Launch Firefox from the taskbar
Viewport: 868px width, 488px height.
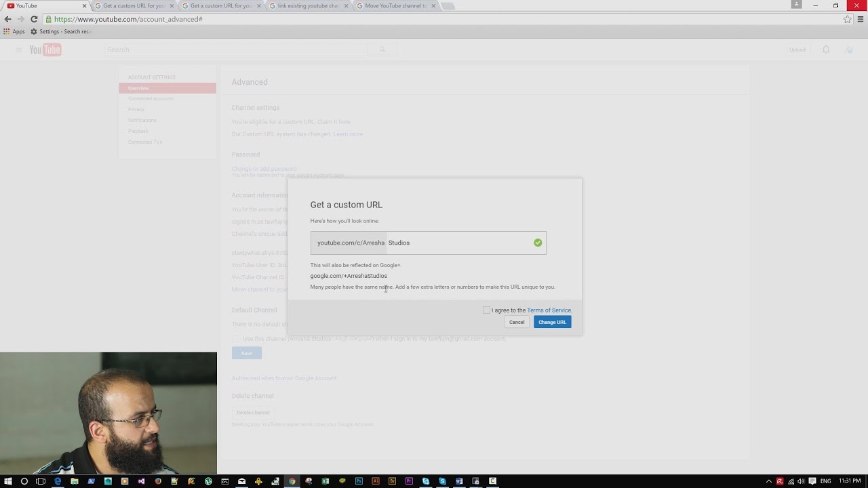(x=158, y=481)
